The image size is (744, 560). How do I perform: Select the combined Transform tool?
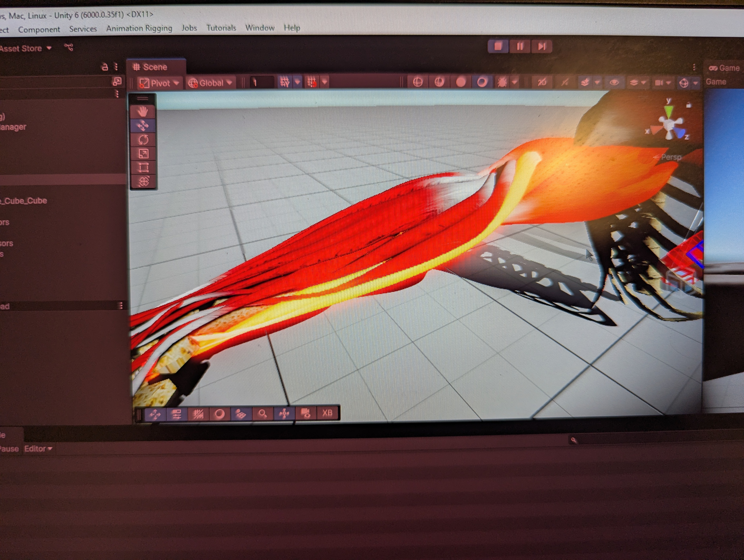click(144, 182)
